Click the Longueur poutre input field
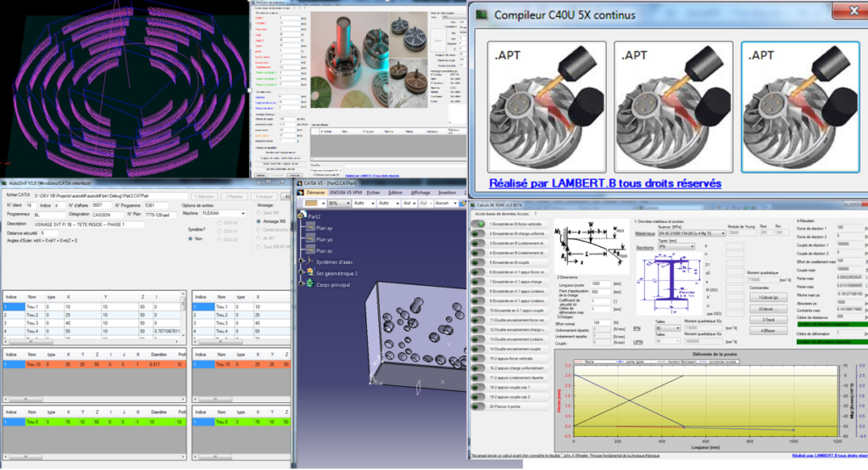The image size is (868, 470). 601,283
